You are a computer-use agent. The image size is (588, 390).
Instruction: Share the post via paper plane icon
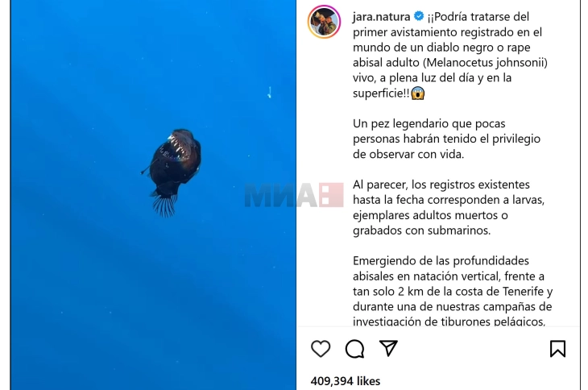[388, 348]
